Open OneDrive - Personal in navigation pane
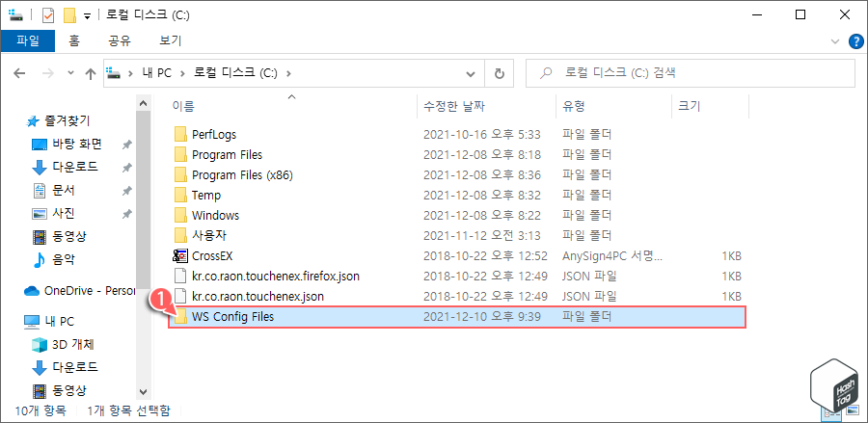The image size is (868, 423). [90, 291]
